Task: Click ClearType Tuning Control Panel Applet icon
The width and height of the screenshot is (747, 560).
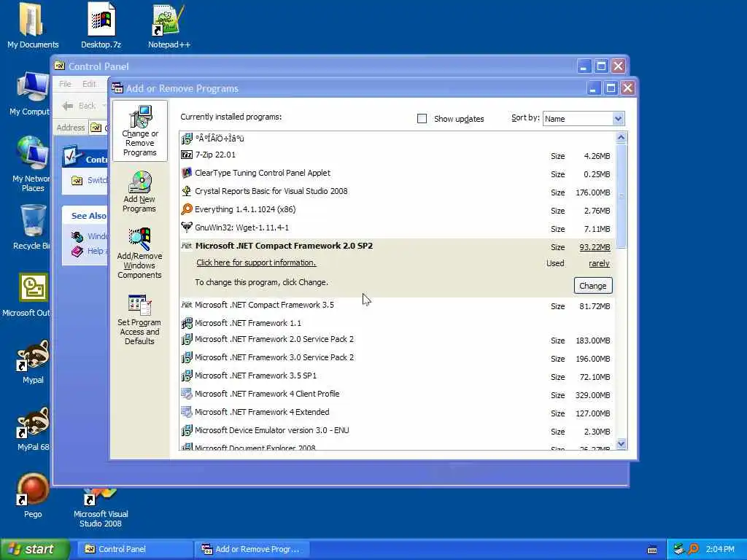Action: pos(187,173)
